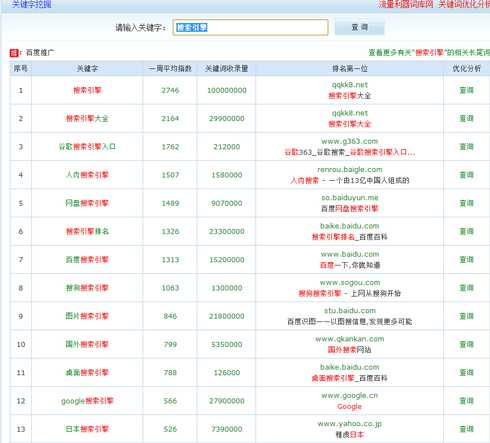
Task: Click the keyword input field
Action: (x=250, y=27)
